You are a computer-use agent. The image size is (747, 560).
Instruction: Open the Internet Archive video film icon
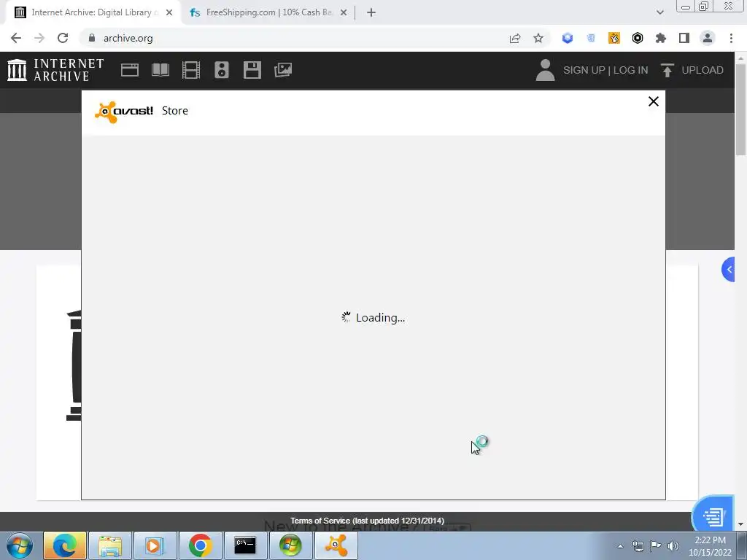pyautogui.click(x=191, y=70)
